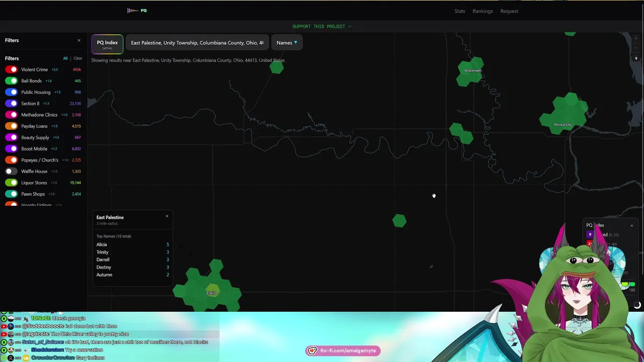This screenshot has height=362, width=644.
Task: Toggle the Methadone Clinics filter
Action: point(11,115)
